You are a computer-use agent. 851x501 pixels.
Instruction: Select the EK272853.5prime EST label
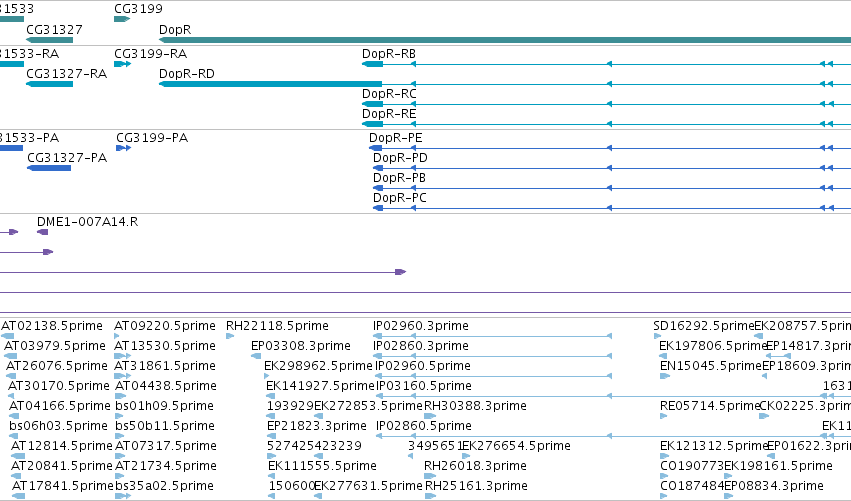(x=369, y=406)
